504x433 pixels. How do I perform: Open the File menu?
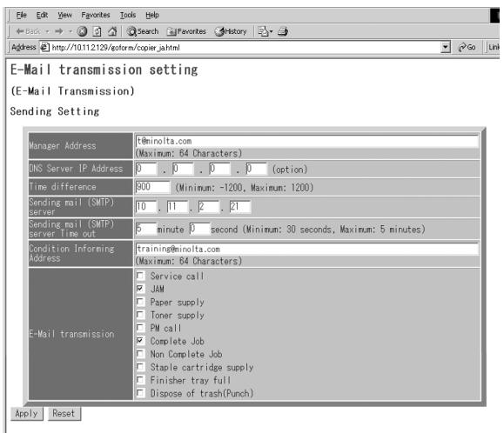tap(21, 15)
